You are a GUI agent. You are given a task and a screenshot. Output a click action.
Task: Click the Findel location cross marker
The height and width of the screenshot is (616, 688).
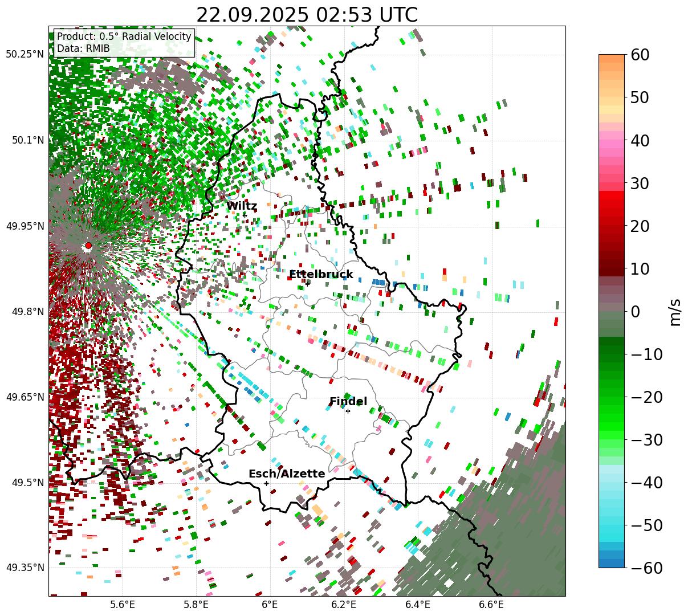tap(348, 411)
